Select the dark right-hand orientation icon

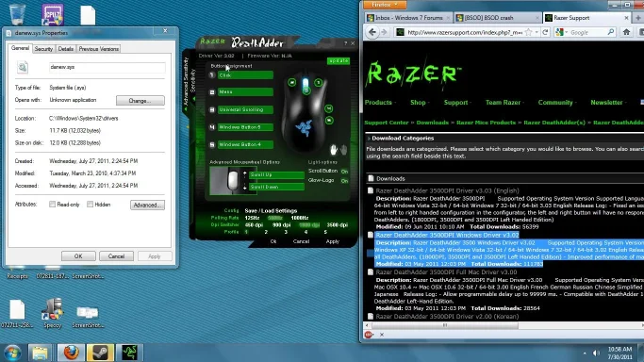(343, 150)
